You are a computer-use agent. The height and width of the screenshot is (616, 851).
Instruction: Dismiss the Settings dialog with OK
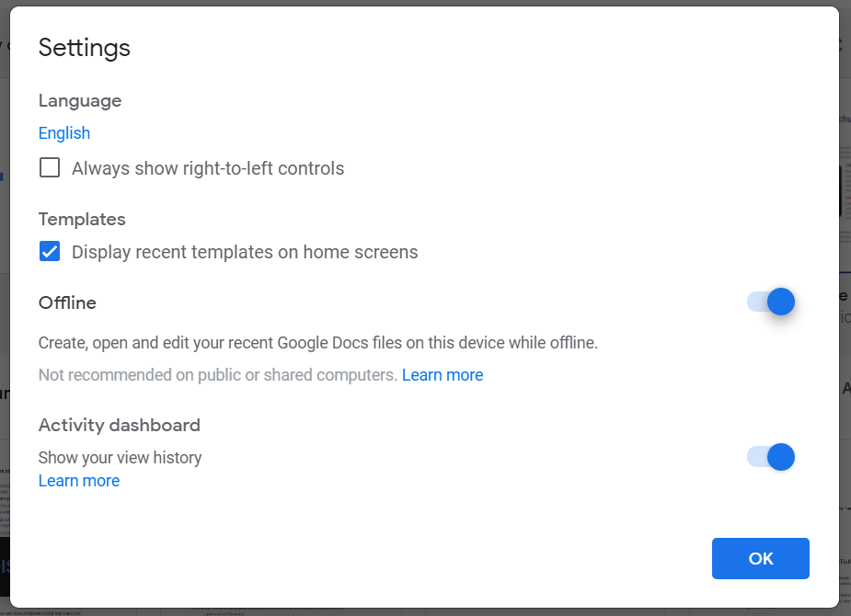[760, 558]
